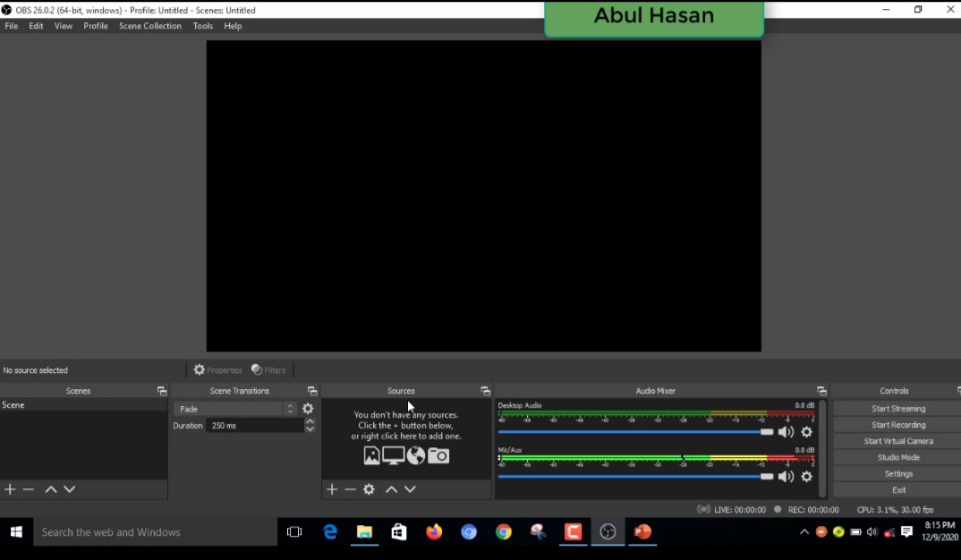Move source up arrow in Sources panel

click(391, 489)
